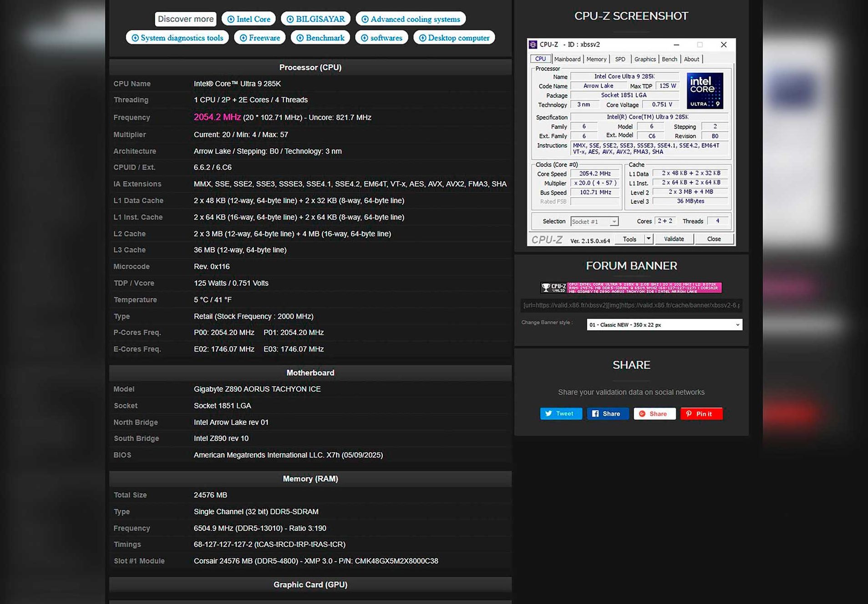Click the Twitter bird Tweet button
Viewport: 868px width, 604px height.
[560, 413]
